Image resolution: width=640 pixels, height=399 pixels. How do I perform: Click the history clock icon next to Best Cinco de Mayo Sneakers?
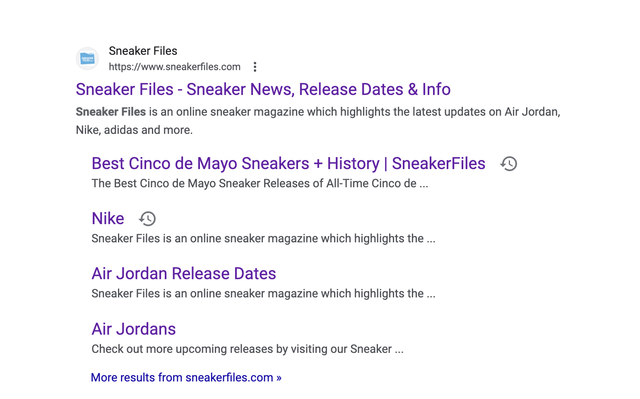click(509, 164)
